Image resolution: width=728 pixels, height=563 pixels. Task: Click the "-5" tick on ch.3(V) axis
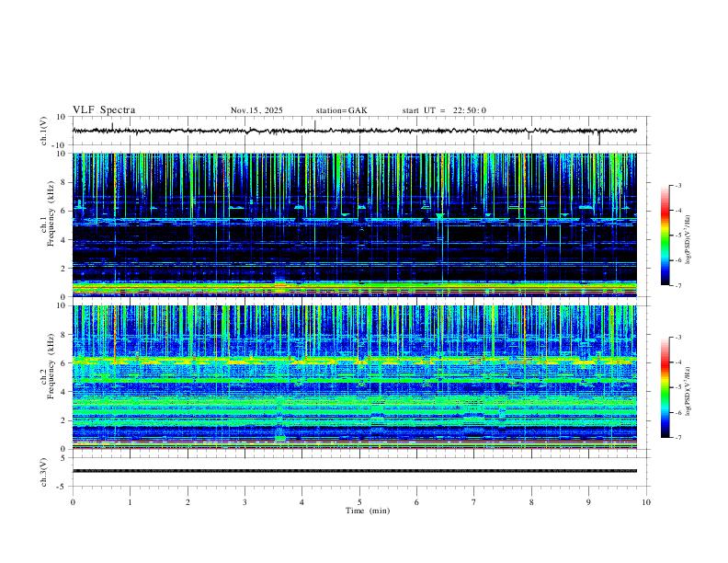point(63,487)
